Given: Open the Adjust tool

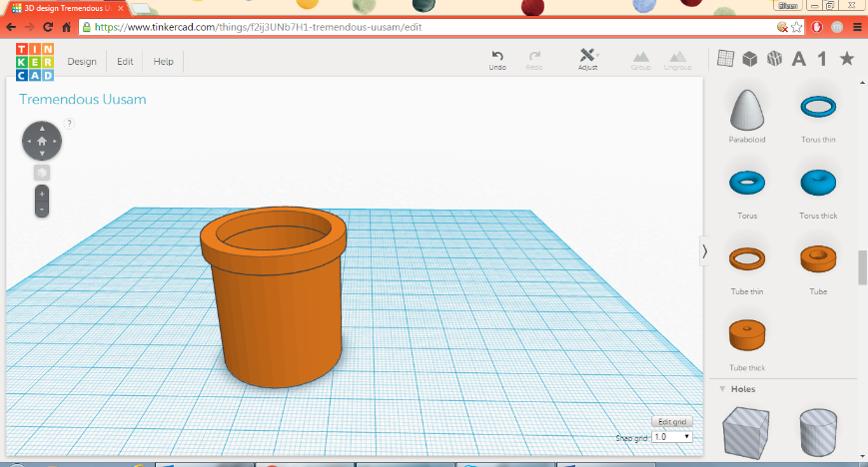Looking at the screenshot, I should 587,59.
